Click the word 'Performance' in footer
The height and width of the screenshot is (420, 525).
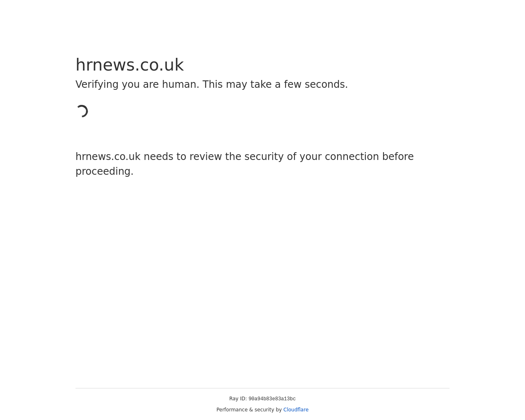tap(232, 410)
